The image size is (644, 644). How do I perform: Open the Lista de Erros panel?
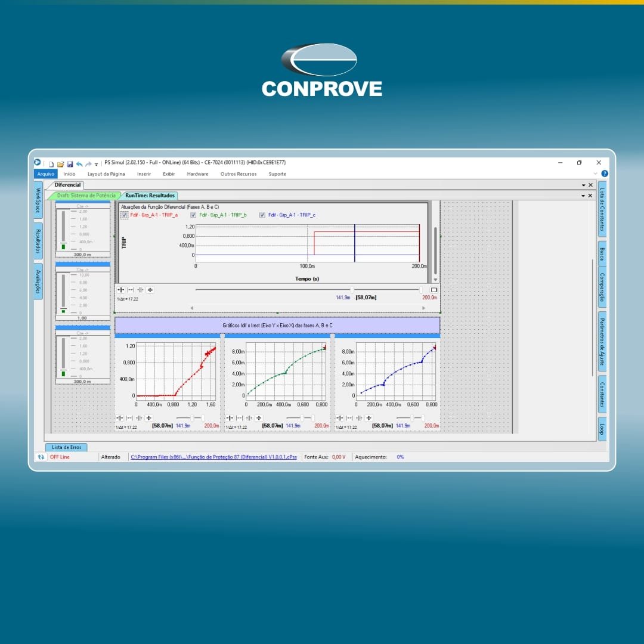coord(66,447)
